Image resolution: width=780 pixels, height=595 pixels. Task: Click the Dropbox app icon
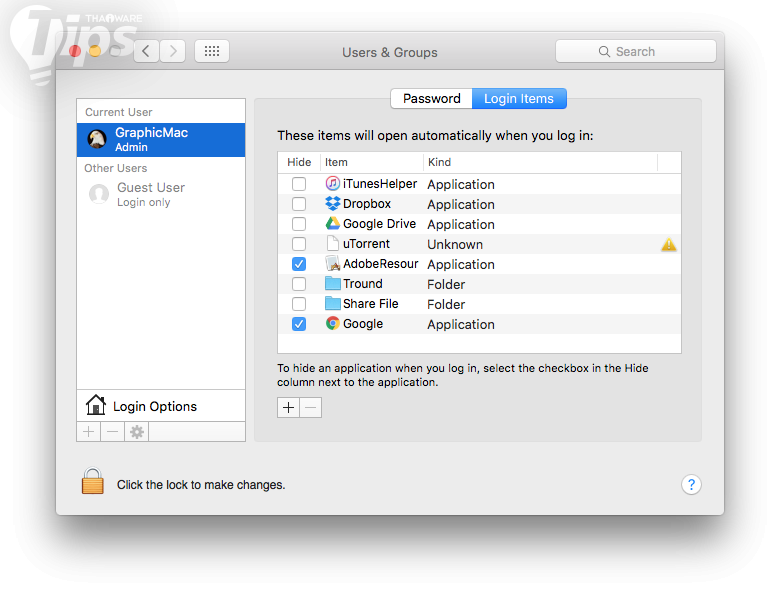(x=332, y=203)
